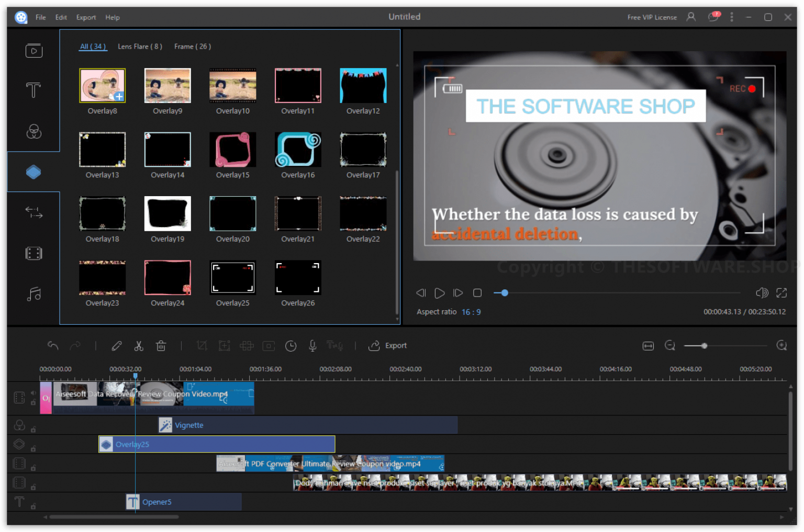Open the Music sidebar tab
This screenshot has height=532, width=804.
click(33, 294)
